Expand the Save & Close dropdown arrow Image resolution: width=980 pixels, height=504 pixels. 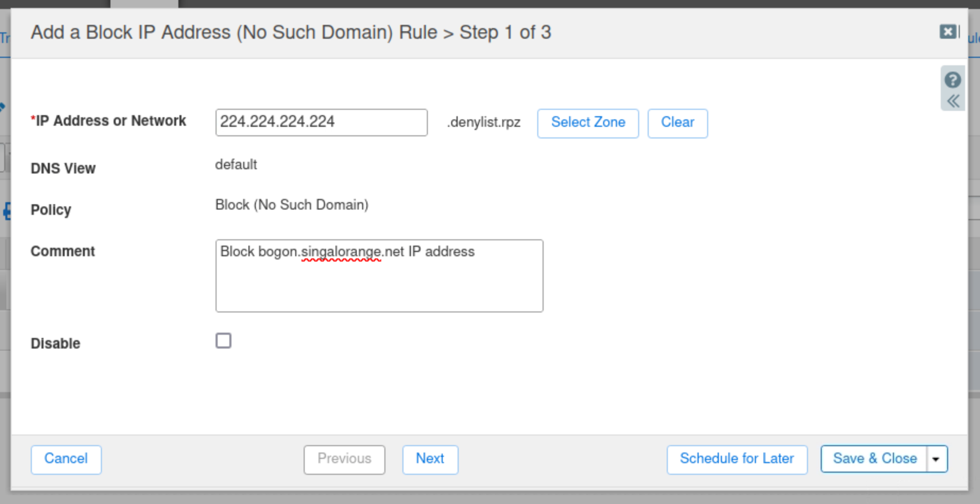(936, 459)
